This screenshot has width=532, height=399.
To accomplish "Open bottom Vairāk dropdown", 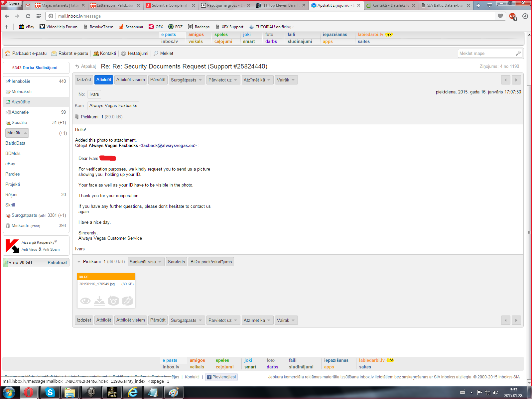I will click(x=286, y=320).
